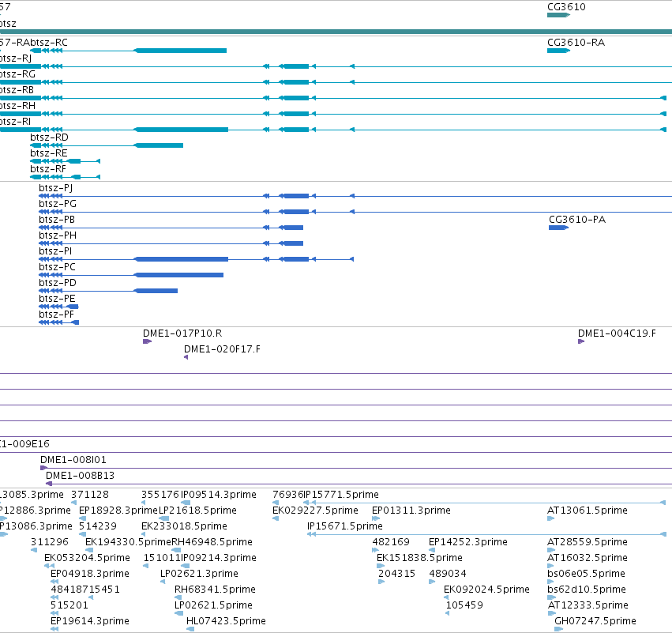
Task: Select EST RH68341.5prime
Action: tap(215, 590)
